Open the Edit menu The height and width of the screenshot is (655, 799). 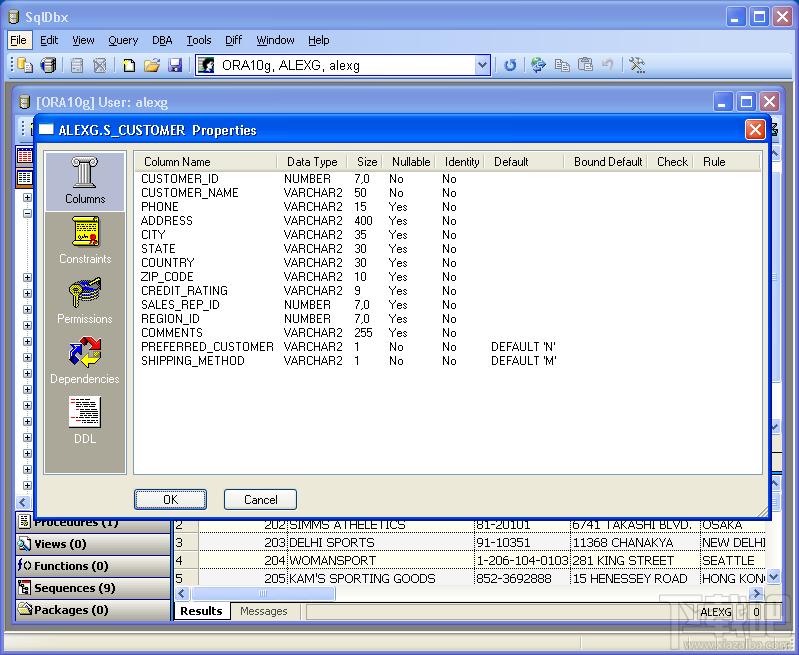[x=49, y=40]
